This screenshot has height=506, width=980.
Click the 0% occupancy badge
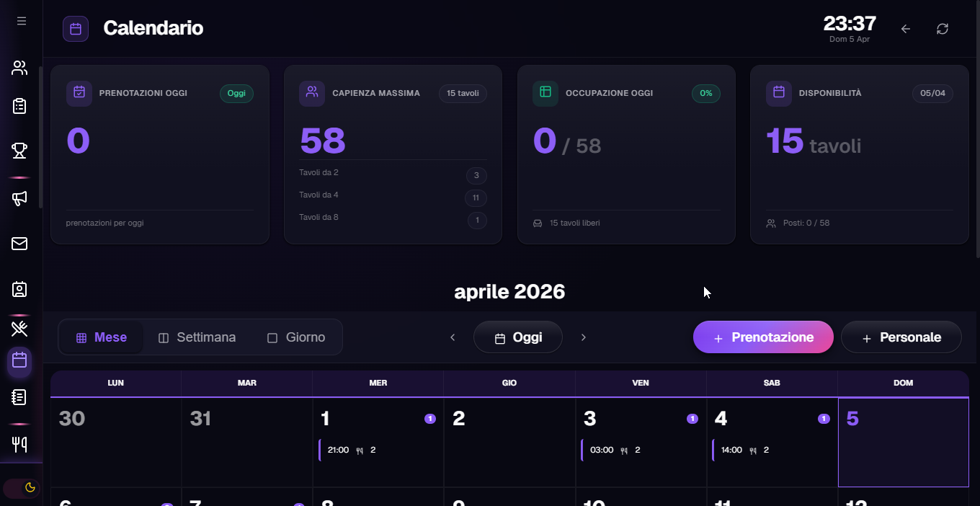point(706,94)
